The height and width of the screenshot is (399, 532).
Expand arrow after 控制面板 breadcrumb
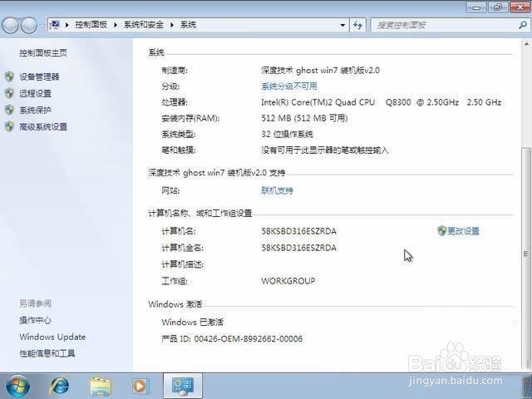116,25
